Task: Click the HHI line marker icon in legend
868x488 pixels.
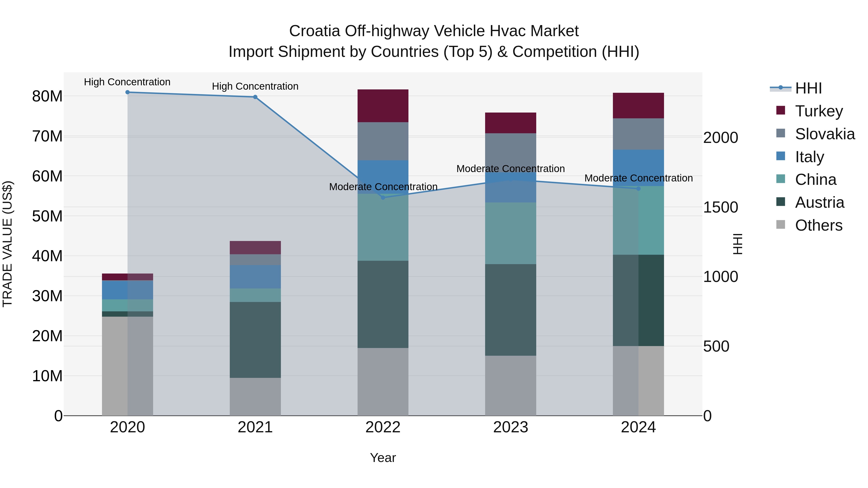Action: pyautogui.click(x=780, y=87)
